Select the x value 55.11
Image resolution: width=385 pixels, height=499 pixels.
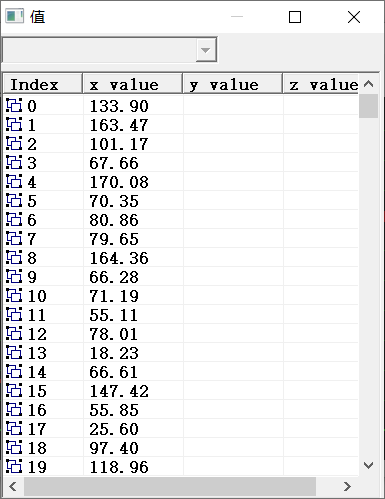pyautogui.click(x=114, y=315)
